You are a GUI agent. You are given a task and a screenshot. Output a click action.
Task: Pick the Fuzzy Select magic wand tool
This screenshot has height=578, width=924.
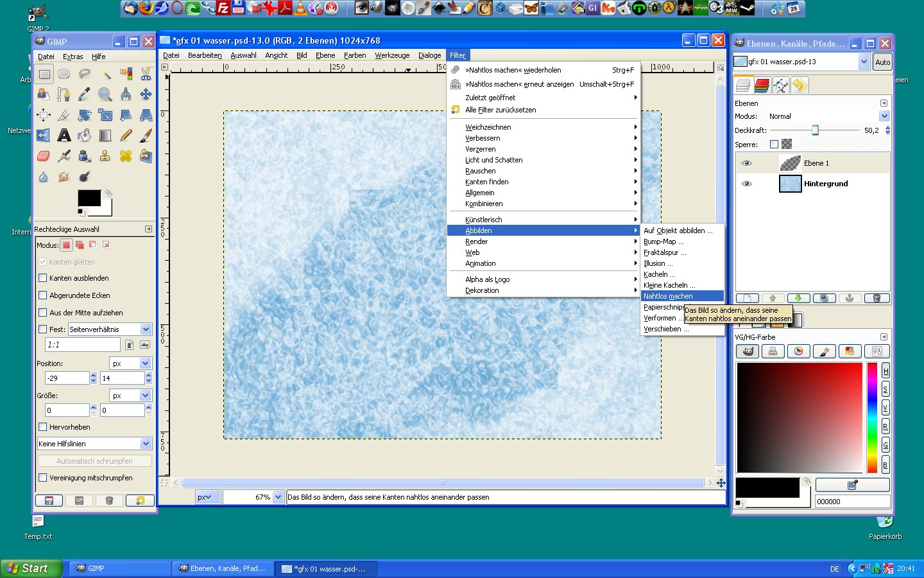click(x=105, y=74)
